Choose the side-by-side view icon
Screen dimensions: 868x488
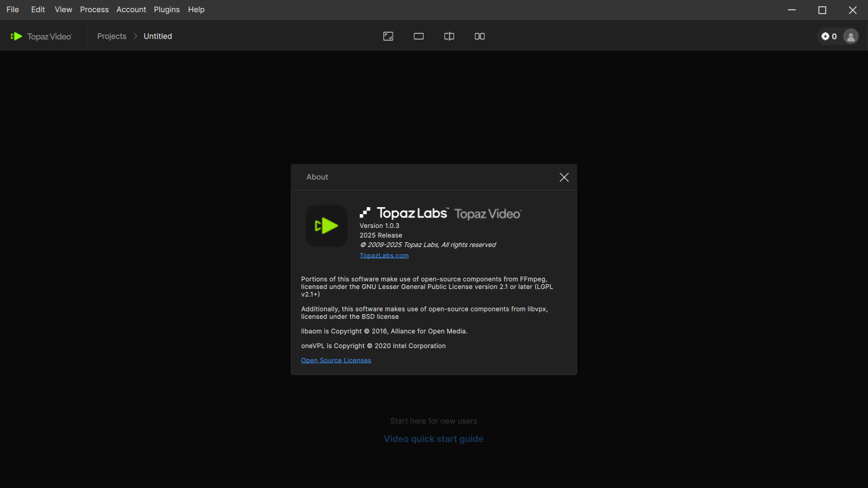(479, 36)
